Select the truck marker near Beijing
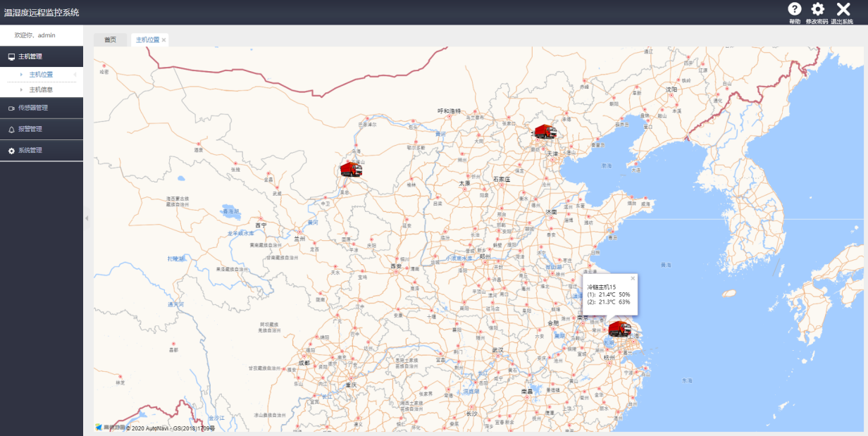The image size is (868, 436). (545, 132)
